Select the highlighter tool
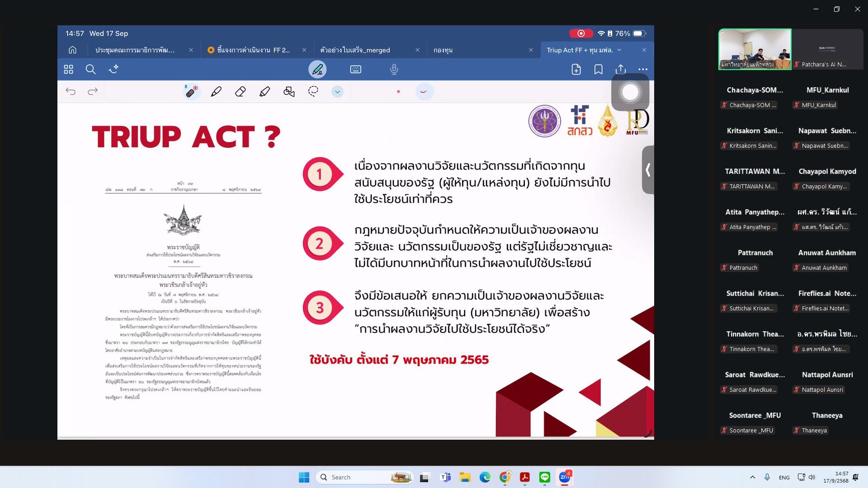 [265, 92]
